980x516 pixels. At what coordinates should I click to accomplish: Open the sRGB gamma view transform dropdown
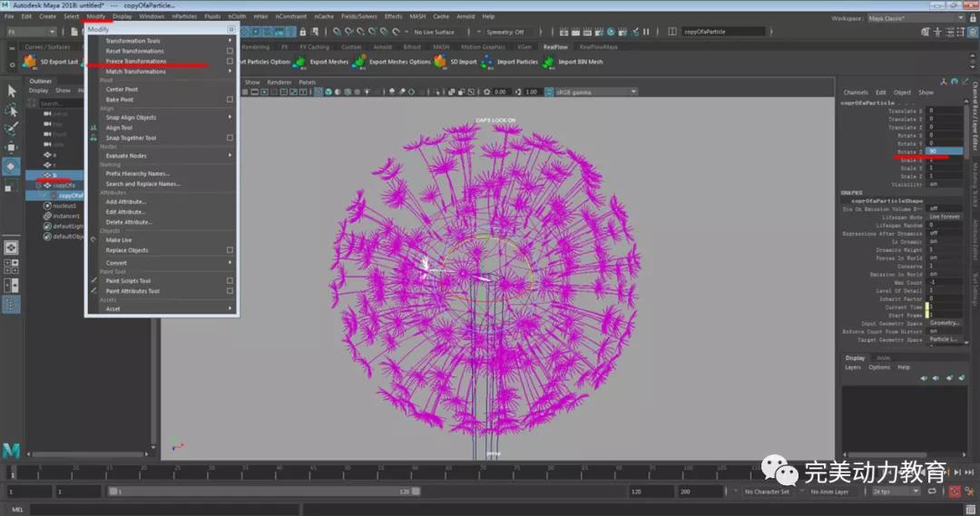point(594,92)
